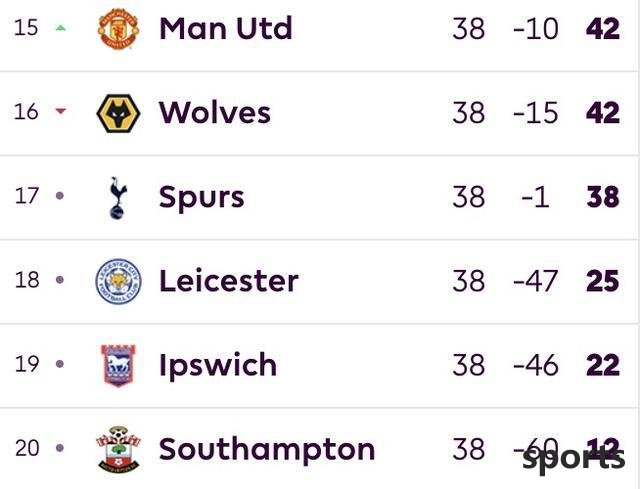
Task: Open the Spurs team name
Action: pyautogui.click(x=202, y=198)
